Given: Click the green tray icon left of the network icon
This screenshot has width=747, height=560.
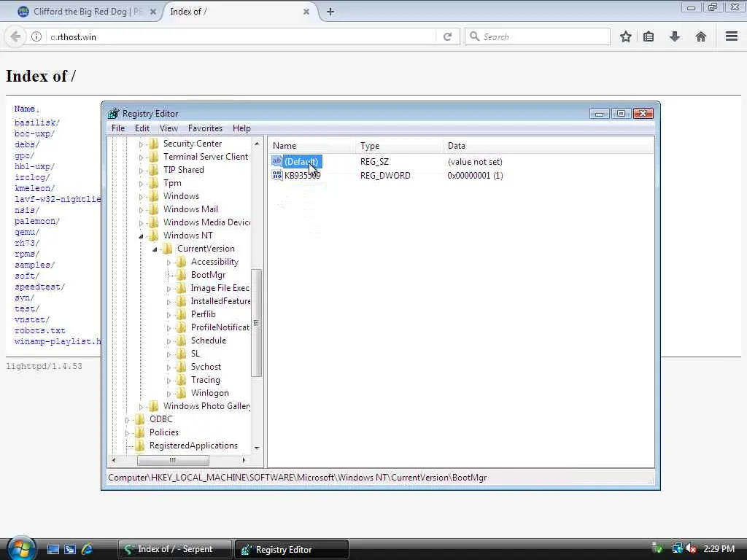Looking at the screenshot, I should (657, 548).
